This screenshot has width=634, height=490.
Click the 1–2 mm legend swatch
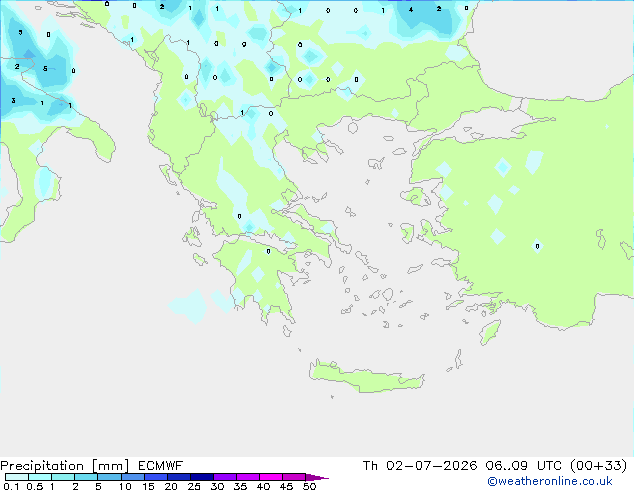pyautogui.click(x=63, y=477)
